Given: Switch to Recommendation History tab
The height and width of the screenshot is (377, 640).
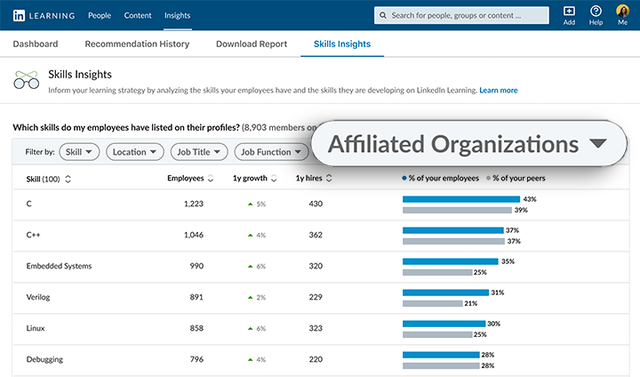Looking at the screenshot, I should (137, 44).
